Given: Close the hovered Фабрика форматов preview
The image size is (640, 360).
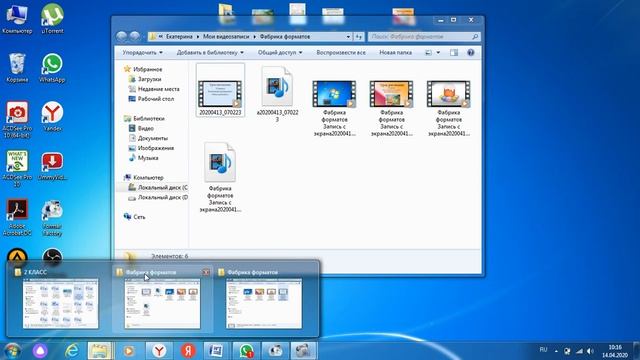Looking at the screenshot, I should pyautogui.click(x=206, y=272).
